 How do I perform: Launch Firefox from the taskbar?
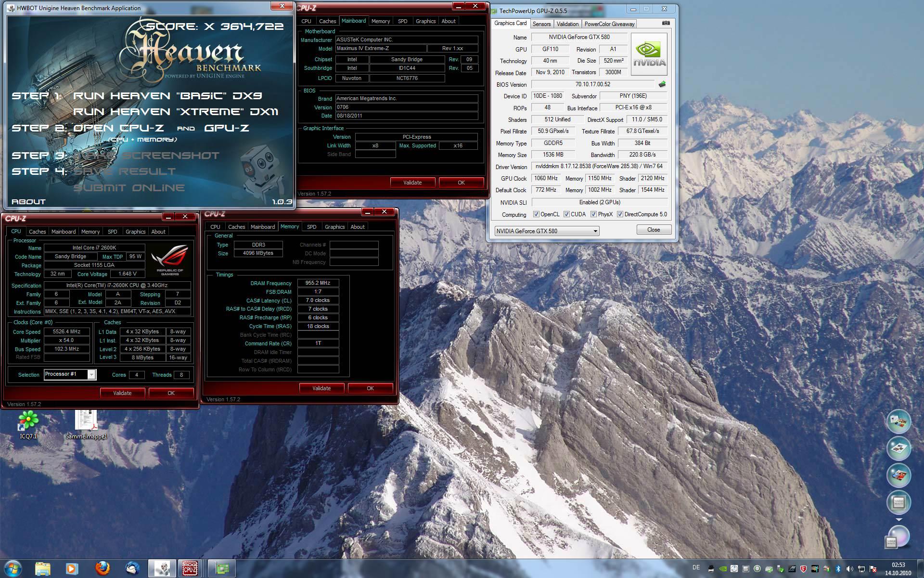click(x=102, y=569)
